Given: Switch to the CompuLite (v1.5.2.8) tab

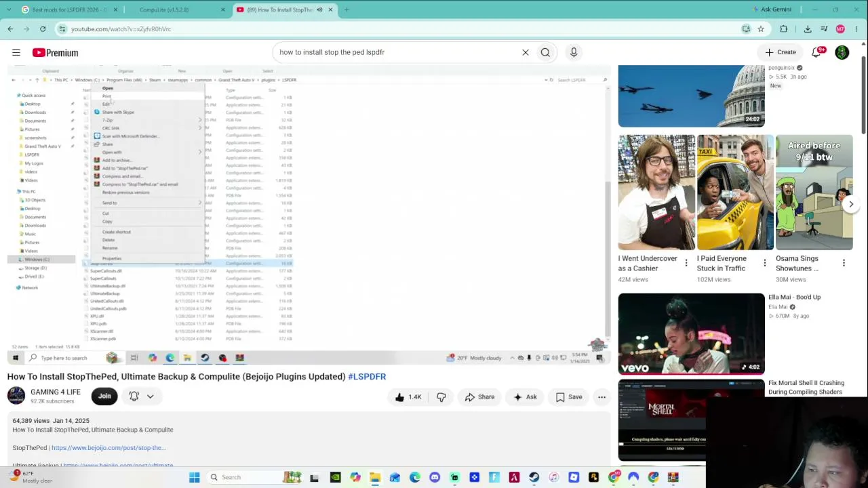Looking at the screenshot, I should click(x=176, y=9).
